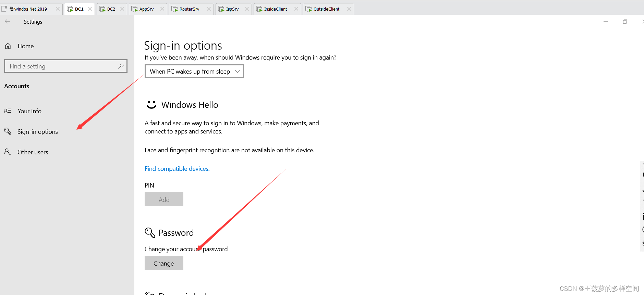Image resolution: width=644 pixels, height=295 pixels.
Task: Open Your info account page
Action: click(29, 111)
